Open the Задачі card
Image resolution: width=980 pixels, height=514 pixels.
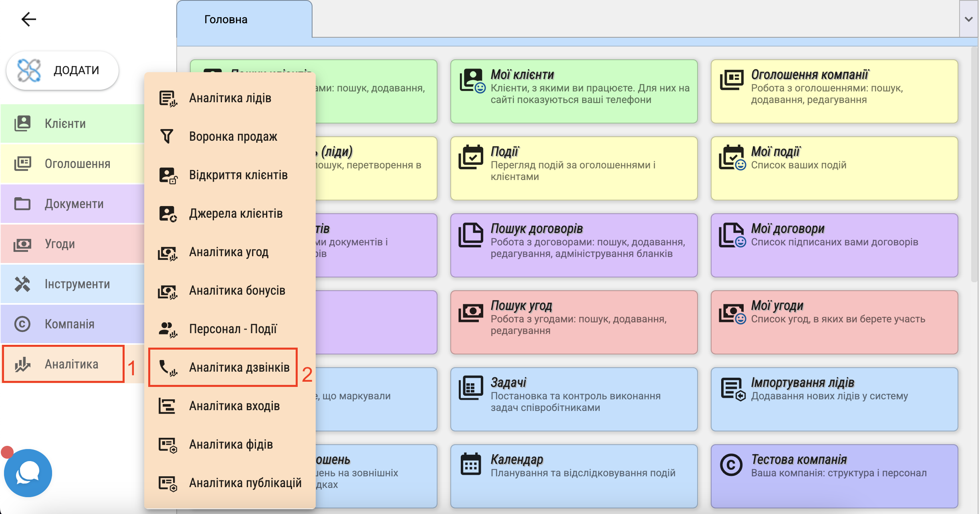(574, 399)
